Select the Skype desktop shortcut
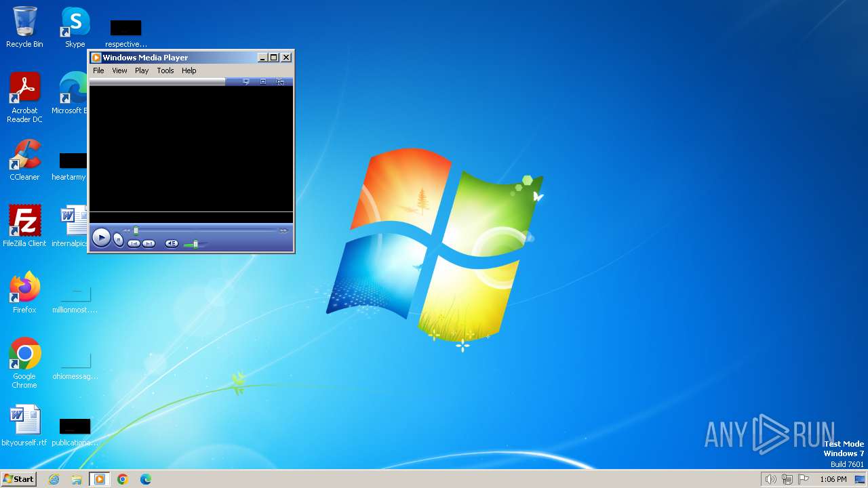Image resolution: width=868 pixels, height=488 pixels. pos(75,27)
